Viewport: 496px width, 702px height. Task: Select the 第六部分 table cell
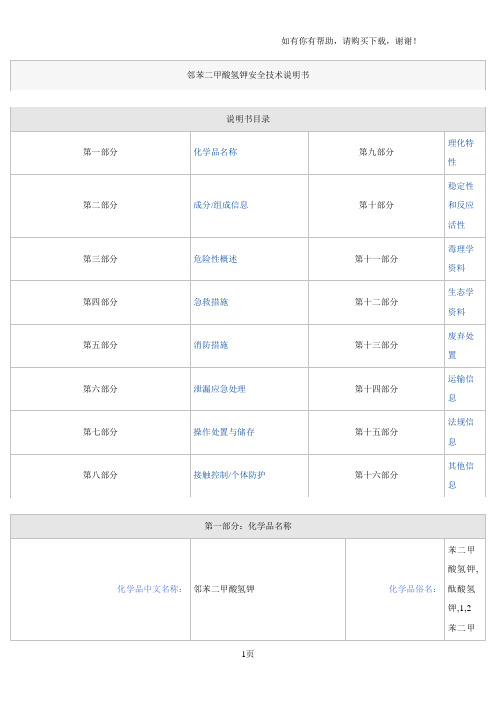coord(100,389)
